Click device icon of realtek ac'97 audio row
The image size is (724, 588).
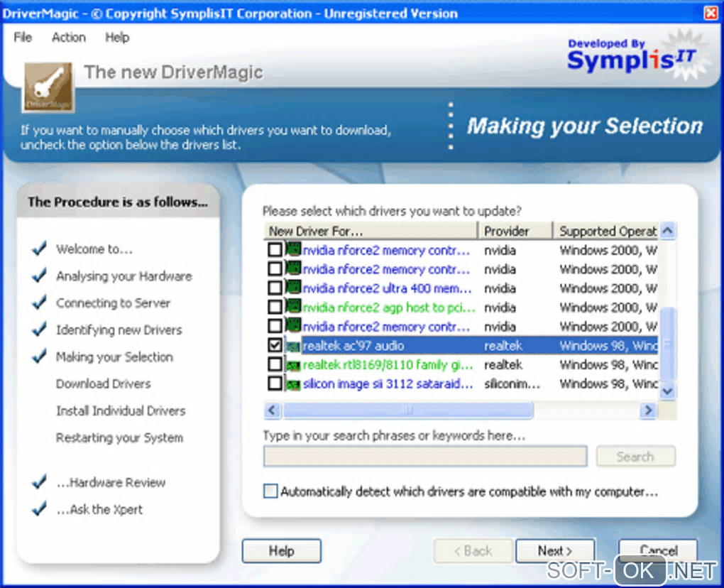[x=293, y=346]
